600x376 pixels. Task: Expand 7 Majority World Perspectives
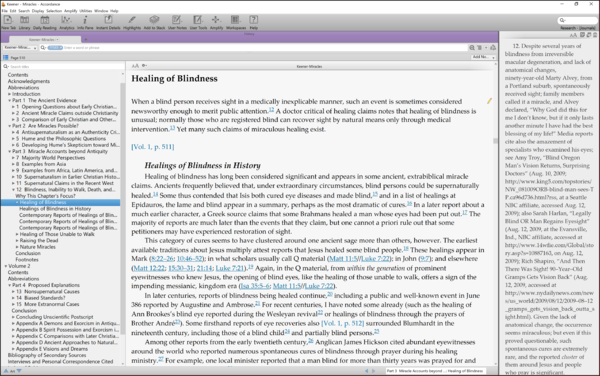coord(13,158)
